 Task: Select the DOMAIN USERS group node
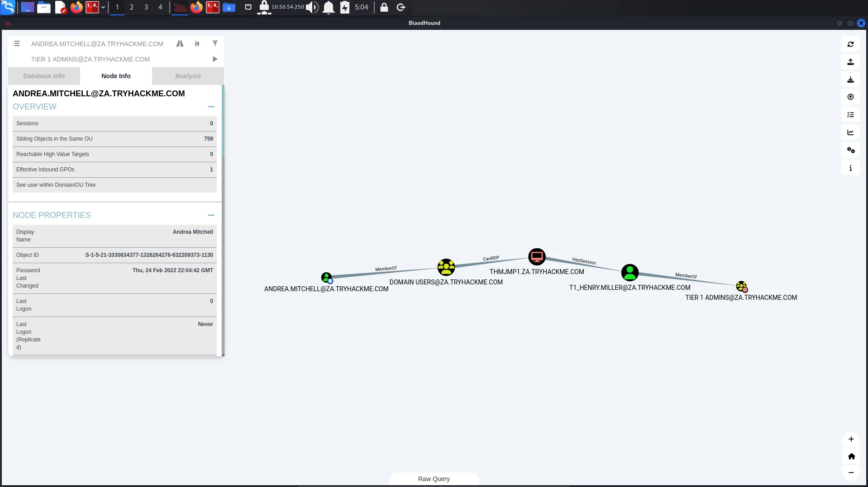pyautogui.click(x=446, y=267)
